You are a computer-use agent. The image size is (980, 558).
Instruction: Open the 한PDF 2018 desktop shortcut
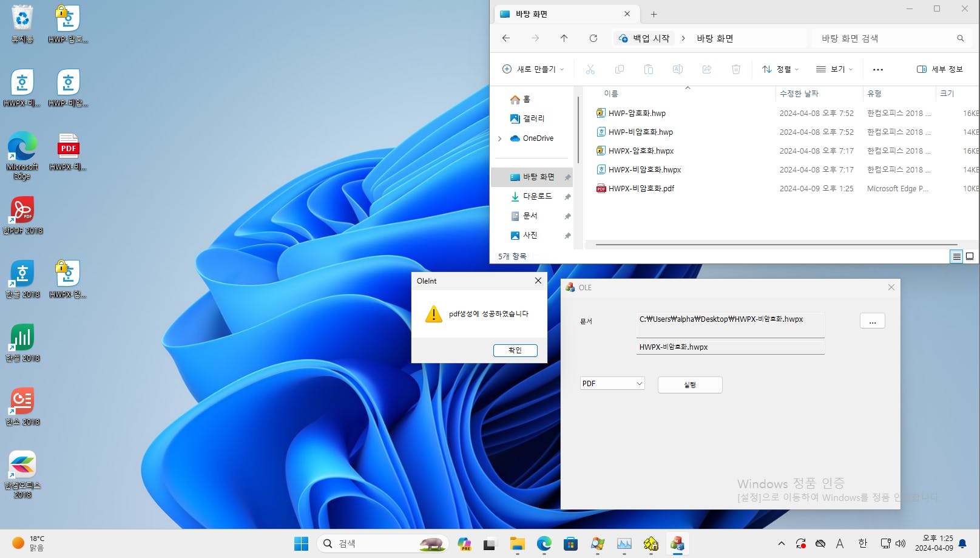[22, 216]
